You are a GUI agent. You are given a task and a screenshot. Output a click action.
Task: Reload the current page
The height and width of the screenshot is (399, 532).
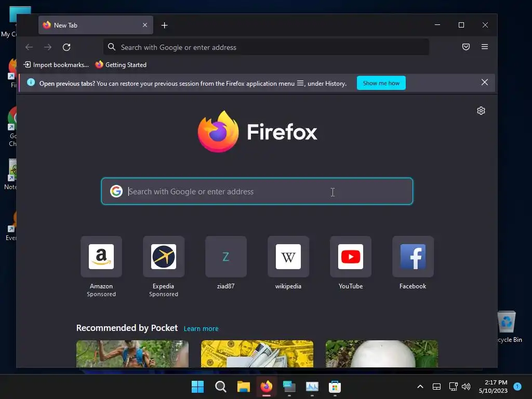(x=66, y=47)
